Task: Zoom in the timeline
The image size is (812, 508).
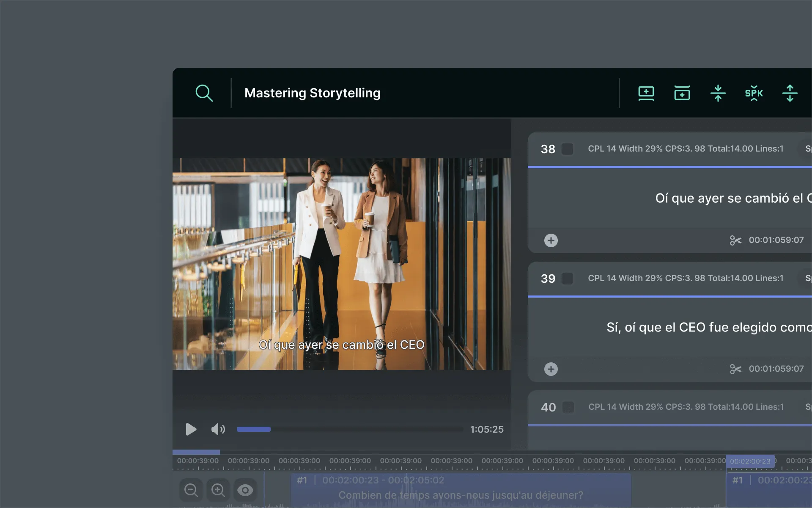Action: (218, 490)
